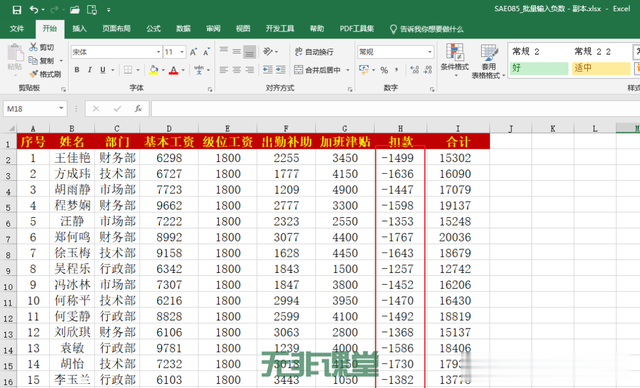Switch to the Formulas tab
Screen dimensions: 640x388
pyautogui.click(x=153, y=29)
